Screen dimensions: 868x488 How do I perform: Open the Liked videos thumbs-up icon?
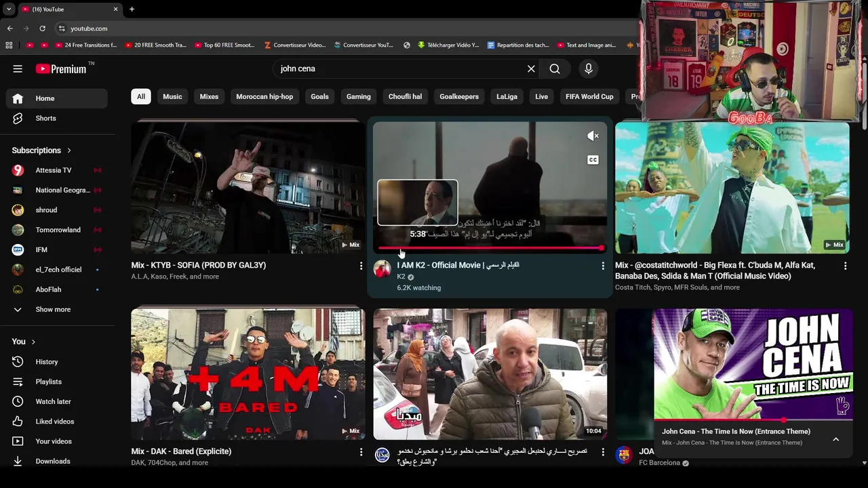pos(18,422)
